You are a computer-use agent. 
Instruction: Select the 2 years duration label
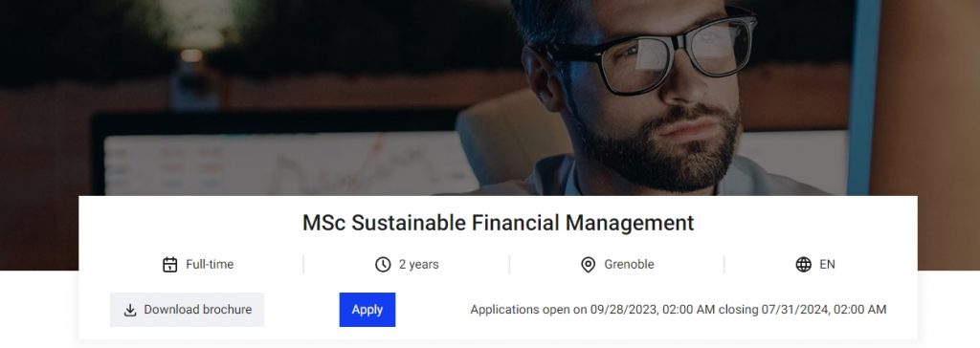click(x=419, y=265)
